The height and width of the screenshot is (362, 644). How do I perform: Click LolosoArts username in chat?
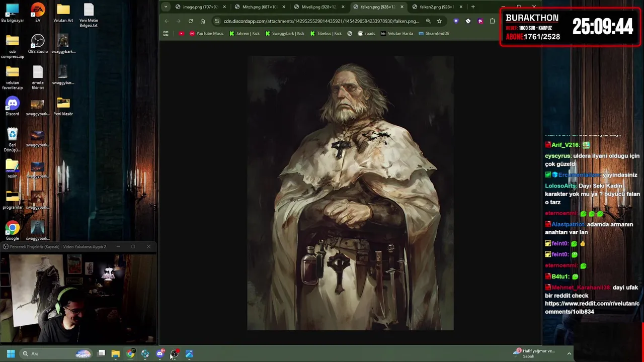click(x=560, y=186)
